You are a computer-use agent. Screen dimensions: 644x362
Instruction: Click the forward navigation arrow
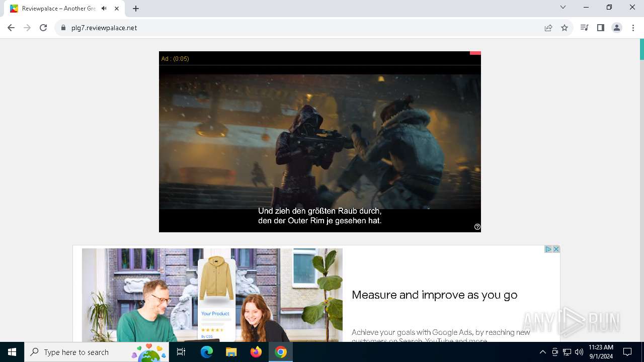click(x=27, y=28)
